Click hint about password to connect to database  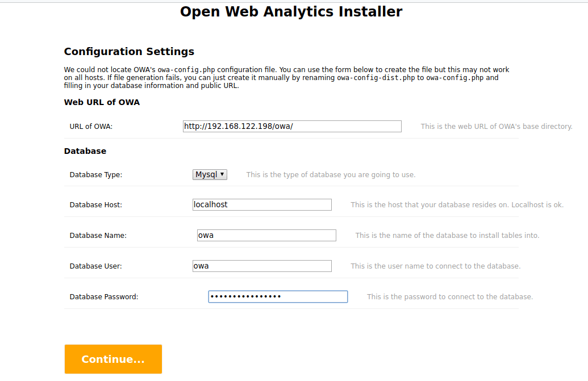click(450, 297)
